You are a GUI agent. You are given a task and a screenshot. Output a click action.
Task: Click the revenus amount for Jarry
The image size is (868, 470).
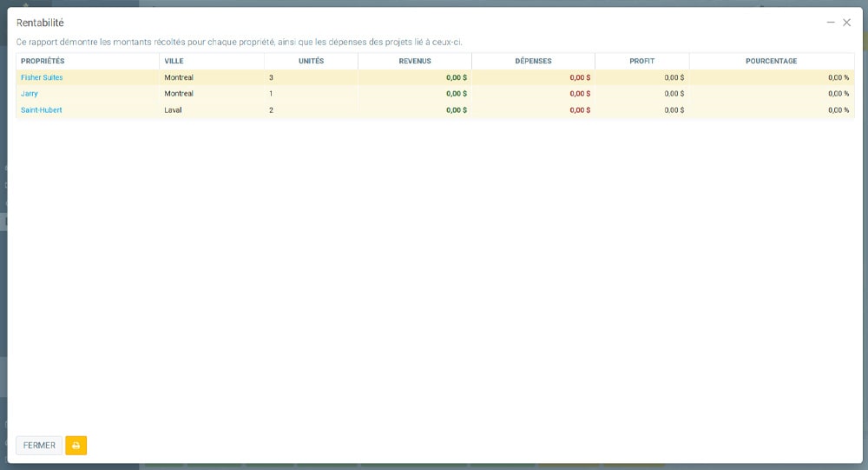(x=457, y=94)
